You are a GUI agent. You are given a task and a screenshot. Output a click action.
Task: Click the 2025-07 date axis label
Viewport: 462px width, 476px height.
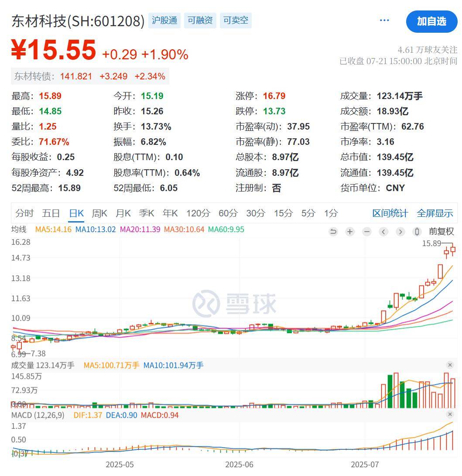coord(365,465)
